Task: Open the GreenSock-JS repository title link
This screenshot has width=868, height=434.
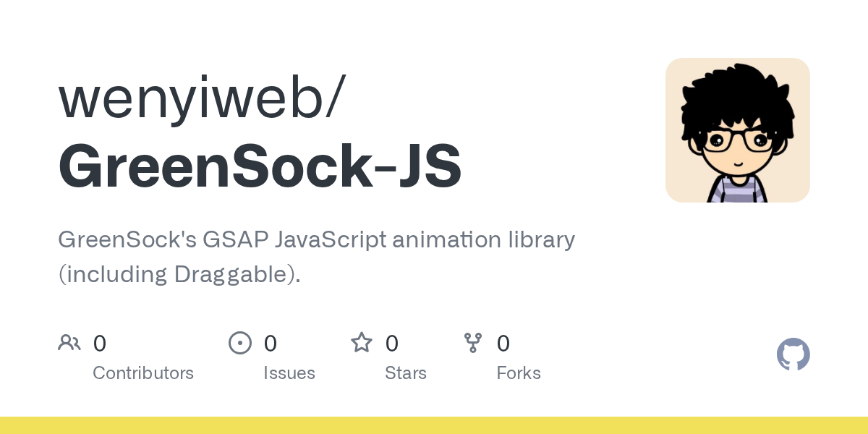Action: point(259,165)
